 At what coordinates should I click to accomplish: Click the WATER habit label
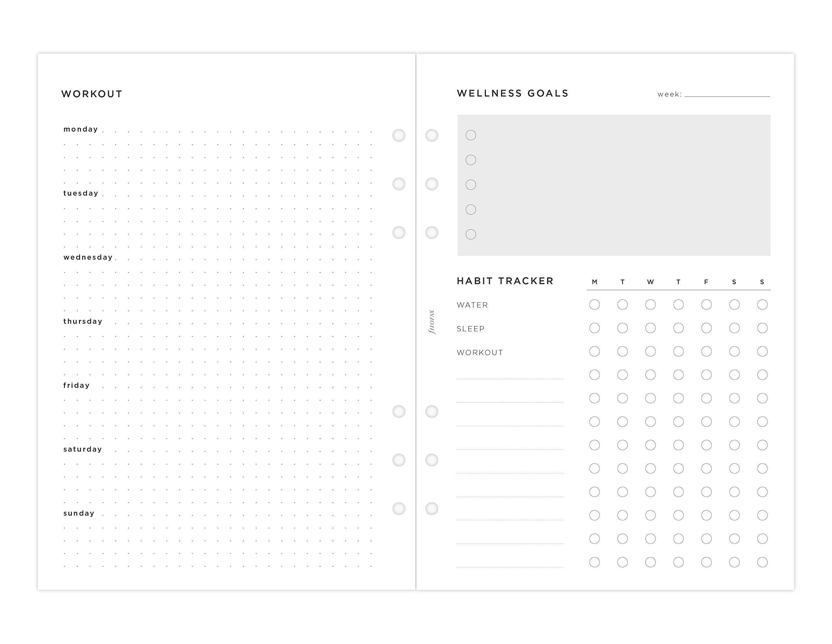click(472, 305)
